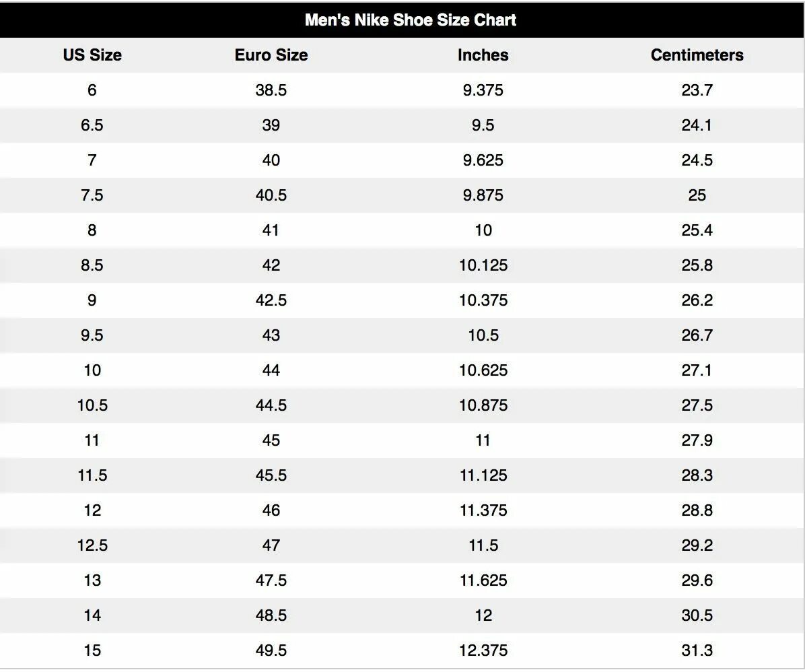Click Euro size 38.5 cell
Screen dimensions: 805x672
click(271, 90)
